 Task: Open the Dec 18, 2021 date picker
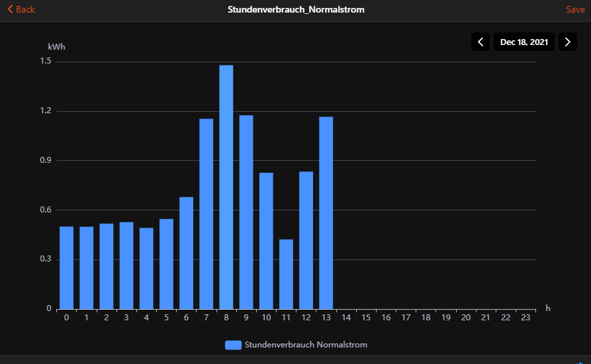pos(523,42)
